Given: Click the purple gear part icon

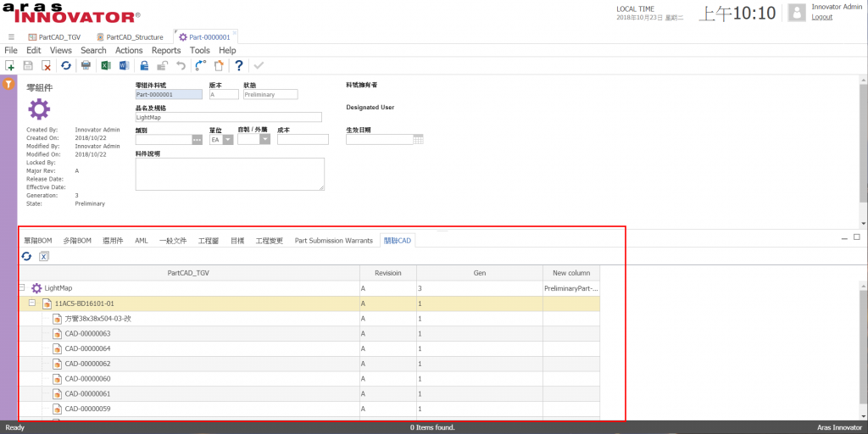Looking at the screenshot, I should click(x=39, y=109).
